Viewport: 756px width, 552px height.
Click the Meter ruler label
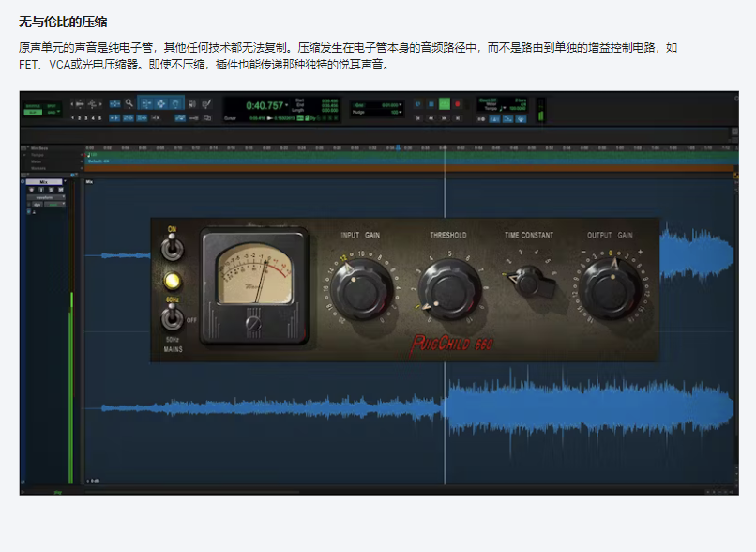(x=37, y=161)
